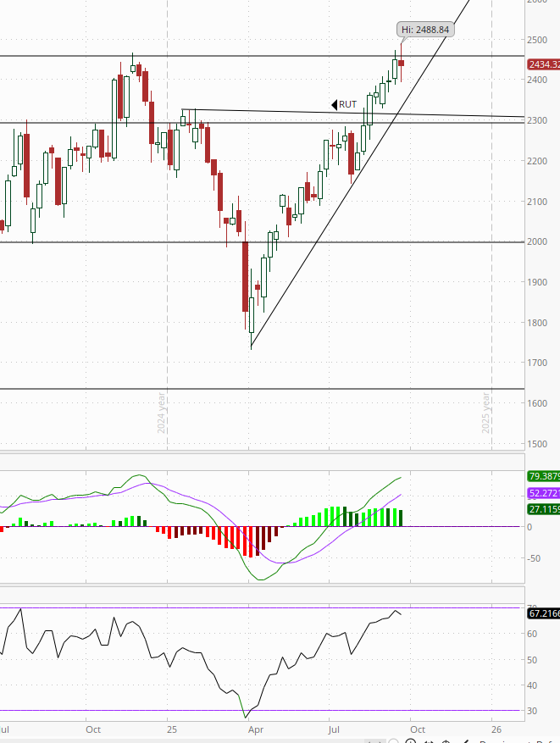560x743 pixels.
Task: Select the purple RSI oversold line at 30
Action: click(261, 710)
